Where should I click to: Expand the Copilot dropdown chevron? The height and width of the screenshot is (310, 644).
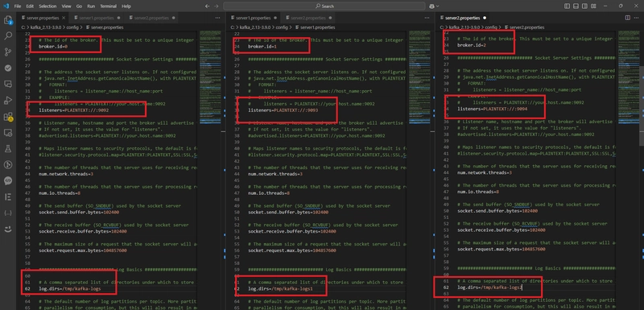tap(437, 6)
